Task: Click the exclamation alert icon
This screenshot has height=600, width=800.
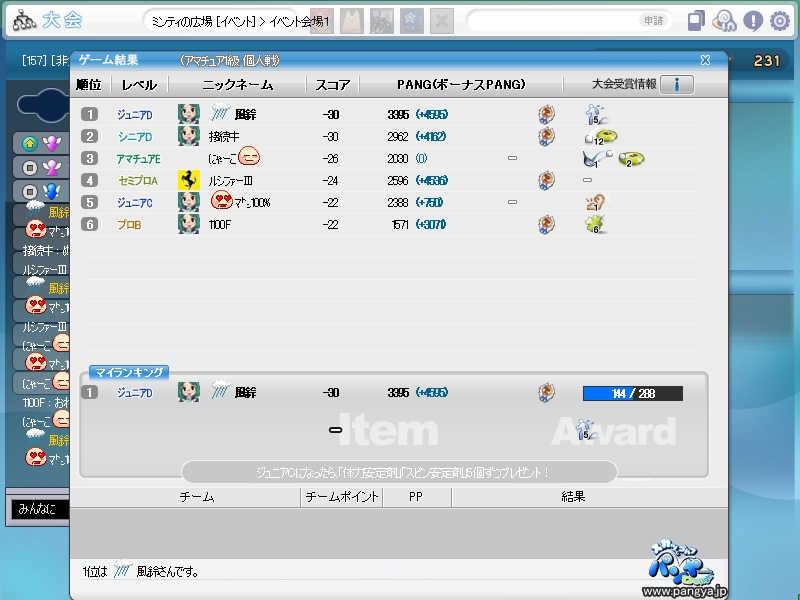Action: pyautogui.click(x=753, y=20)
